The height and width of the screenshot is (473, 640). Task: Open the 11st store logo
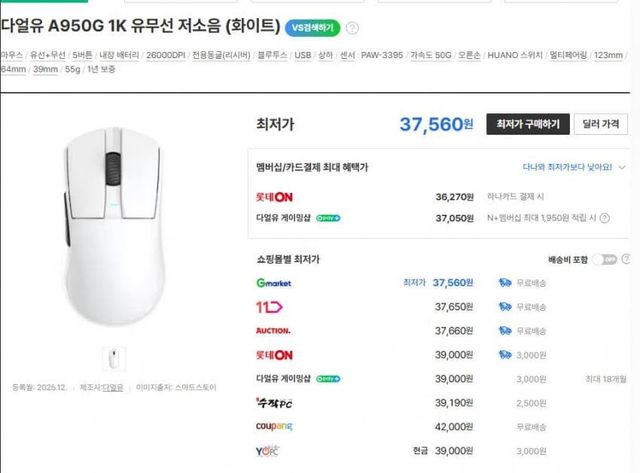tap(270, 306)
